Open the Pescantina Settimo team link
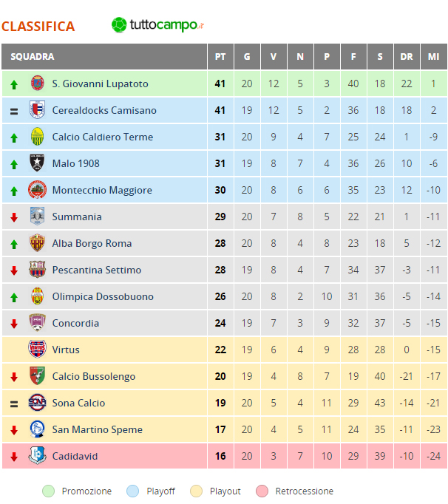Viewport: 448px width, 504px height. click(97, 270)
